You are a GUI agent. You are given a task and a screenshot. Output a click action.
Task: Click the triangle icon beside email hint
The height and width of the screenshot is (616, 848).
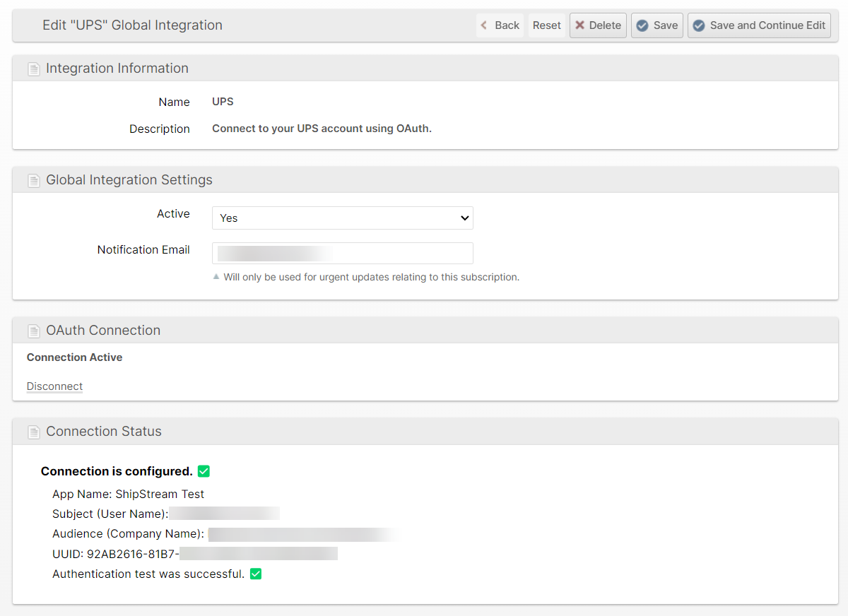point(217,277)
